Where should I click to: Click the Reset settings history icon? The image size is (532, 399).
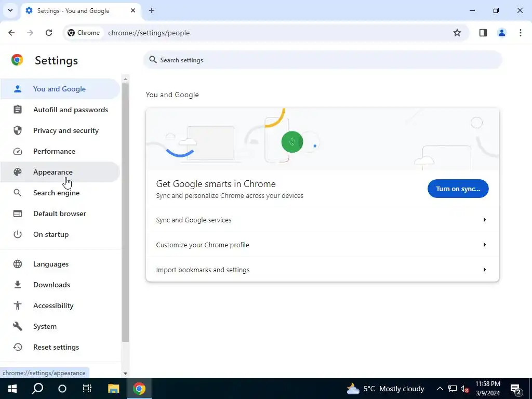click(17, 347)
